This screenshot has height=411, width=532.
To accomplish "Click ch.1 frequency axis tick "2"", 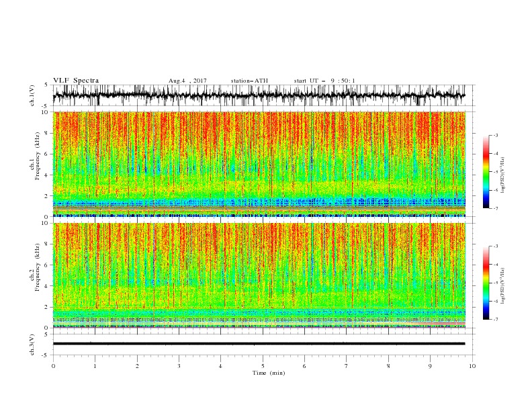I will [x=47, y=196].
